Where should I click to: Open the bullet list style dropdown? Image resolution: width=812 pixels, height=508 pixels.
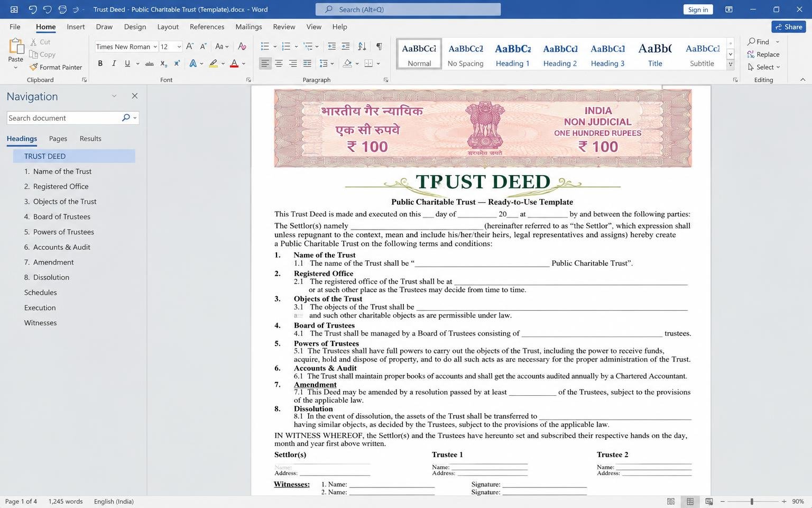coord(275,47)
